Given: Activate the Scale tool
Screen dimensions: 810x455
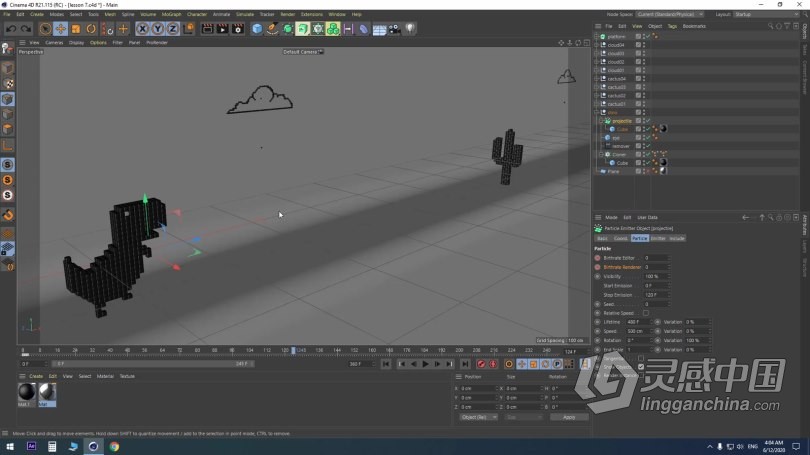Looking at the screenshot, I should [76, 29].
